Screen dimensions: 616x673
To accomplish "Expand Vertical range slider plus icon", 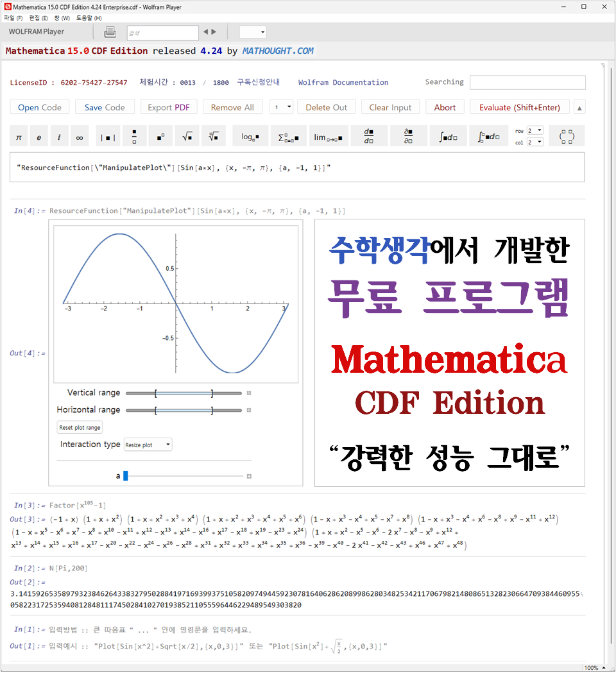I will [249, 393].
